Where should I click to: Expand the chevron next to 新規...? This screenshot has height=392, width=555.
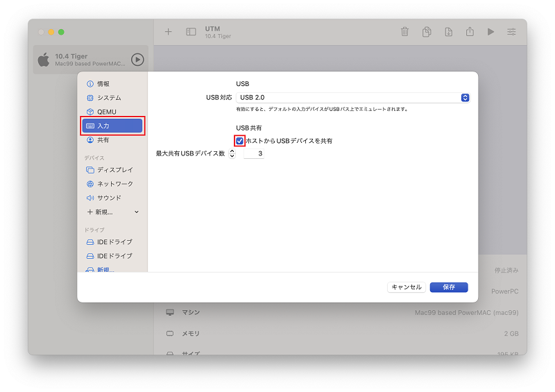[x=137, y=212]
